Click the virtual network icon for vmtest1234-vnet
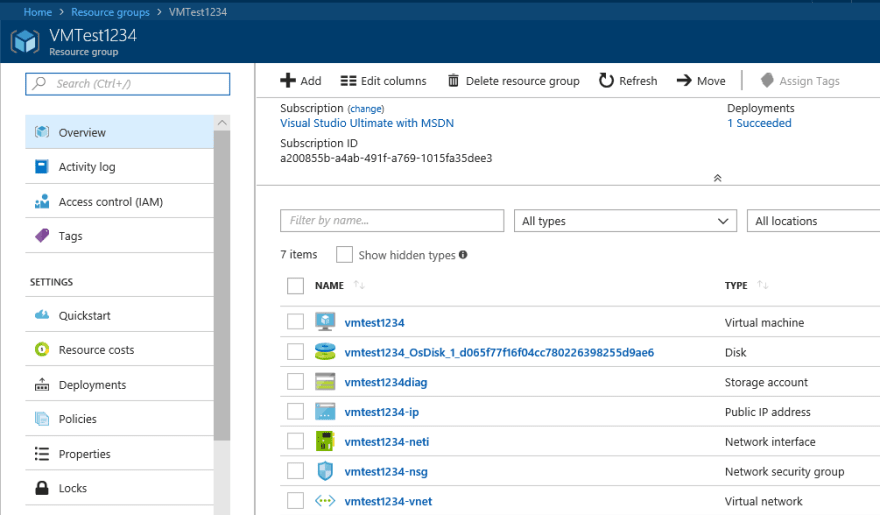The width and height of the screenshot is (880, 515). pyautogui.click(x=325, y=500)
